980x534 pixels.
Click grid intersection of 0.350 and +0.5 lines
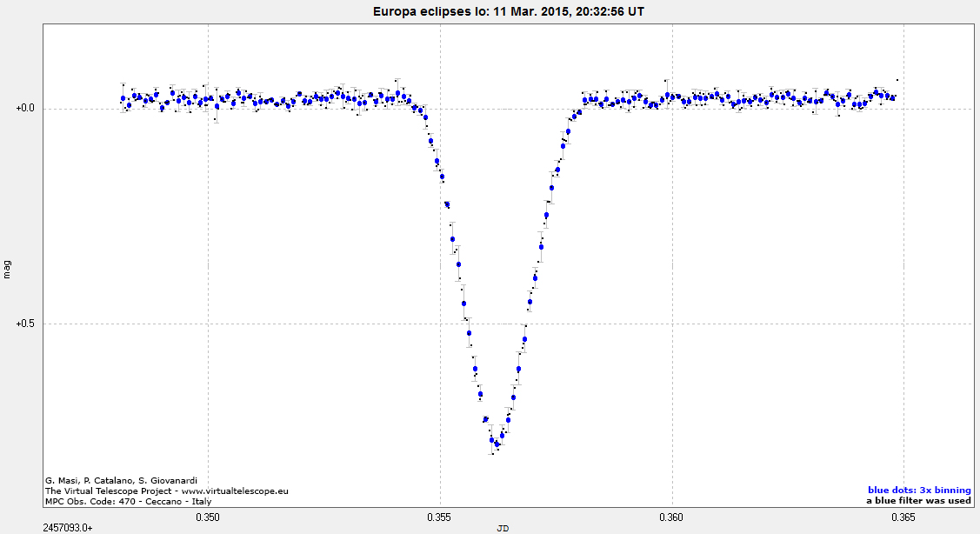(208, 324)
